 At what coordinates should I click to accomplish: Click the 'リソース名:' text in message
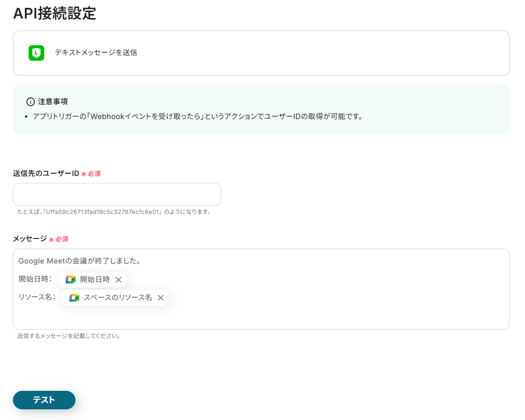point(37,297)
